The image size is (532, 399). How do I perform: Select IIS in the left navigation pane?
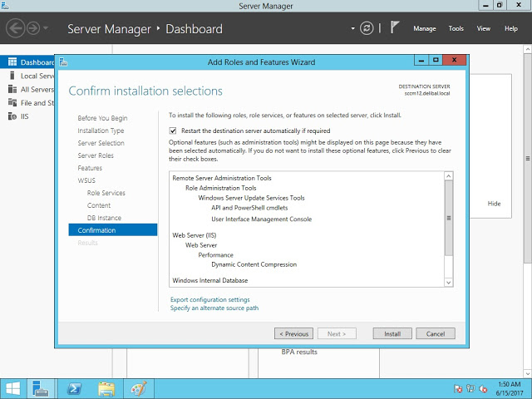coord(26,116)
